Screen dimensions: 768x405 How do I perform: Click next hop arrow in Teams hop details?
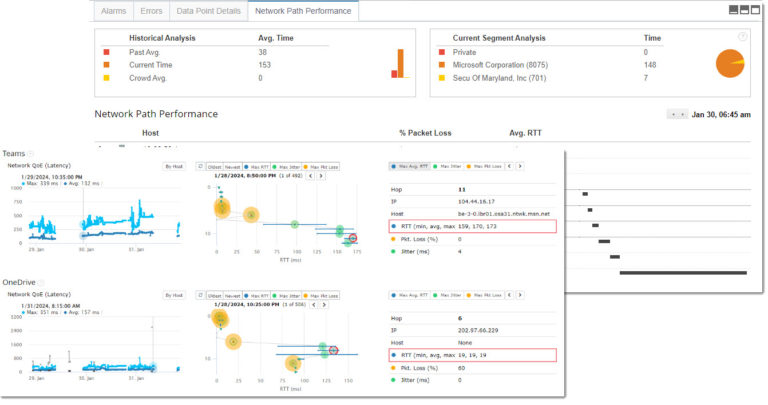[x=520, y=167]
